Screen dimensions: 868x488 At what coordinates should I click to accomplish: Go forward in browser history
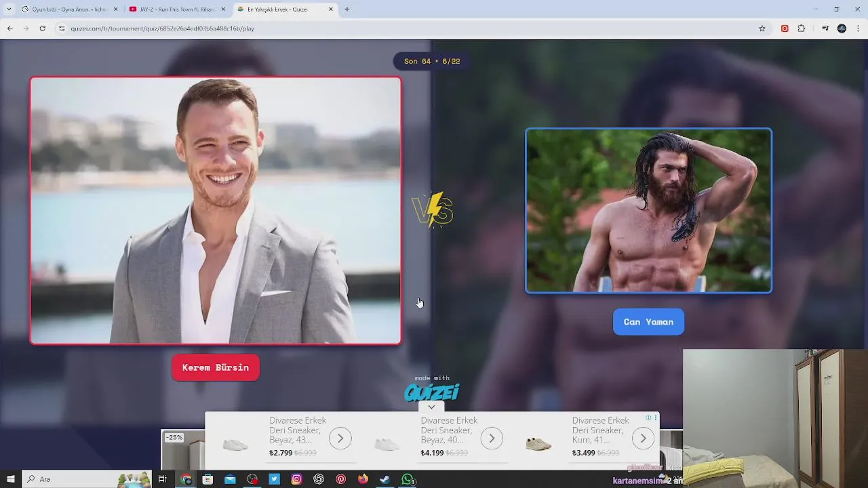[x=26, y=28]
